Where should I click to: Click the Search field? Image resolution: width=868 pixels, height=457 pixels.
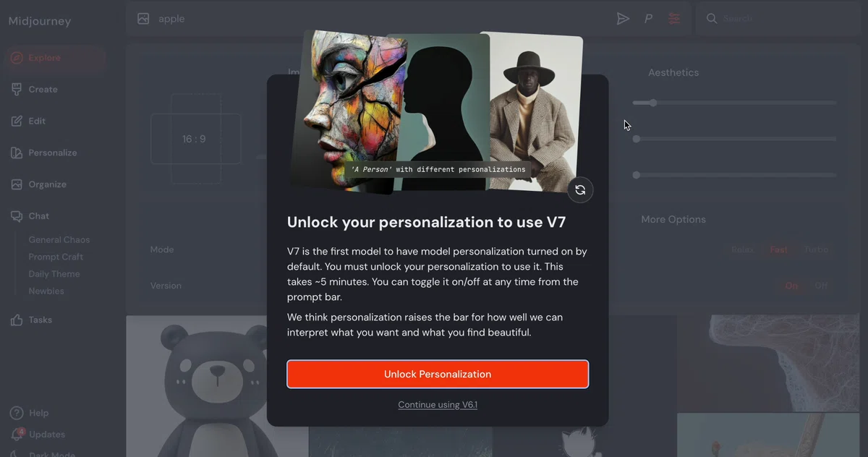point(780,19)
